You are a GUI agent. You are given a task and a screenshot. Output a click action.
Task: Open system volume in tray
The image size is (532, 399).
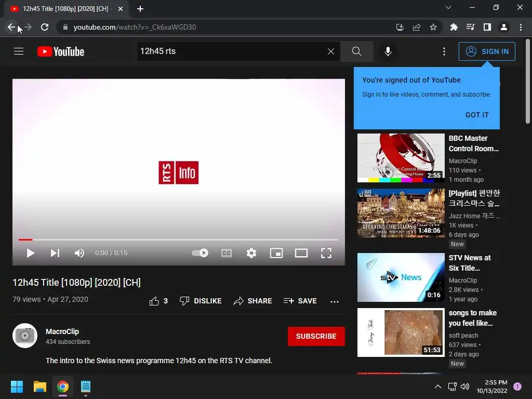point(465,387)
